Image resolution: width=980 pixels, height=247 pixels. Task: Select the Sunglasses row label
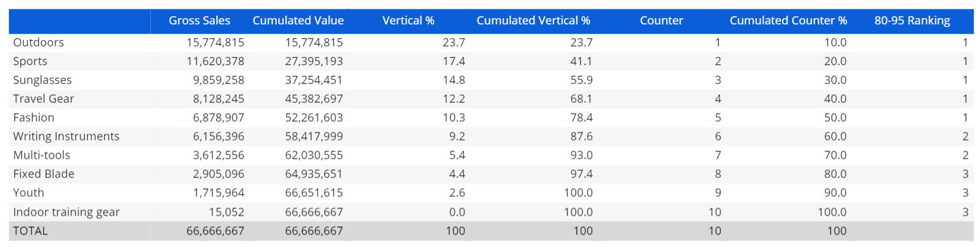(43, 80)
